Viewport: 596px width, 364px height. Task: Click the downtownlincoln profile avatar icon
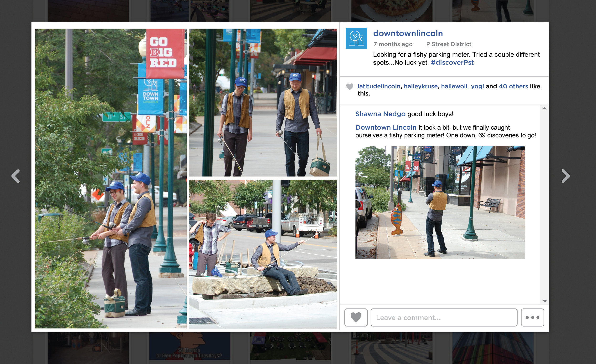point(356,38)
